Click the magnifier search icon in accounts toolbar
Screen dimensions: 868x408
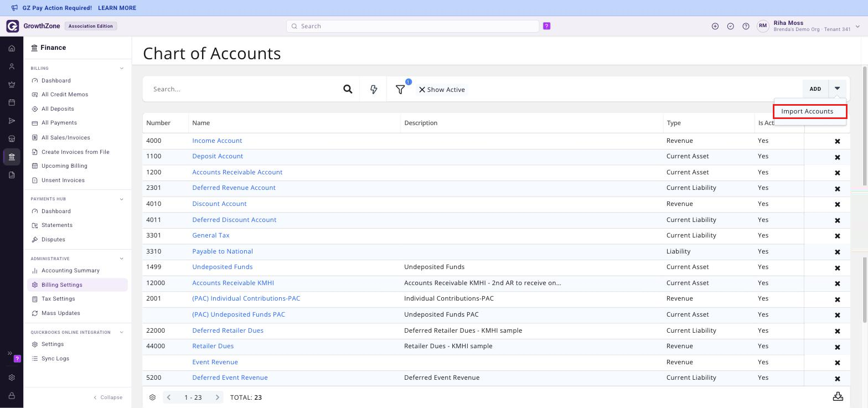tap(348, 89)
